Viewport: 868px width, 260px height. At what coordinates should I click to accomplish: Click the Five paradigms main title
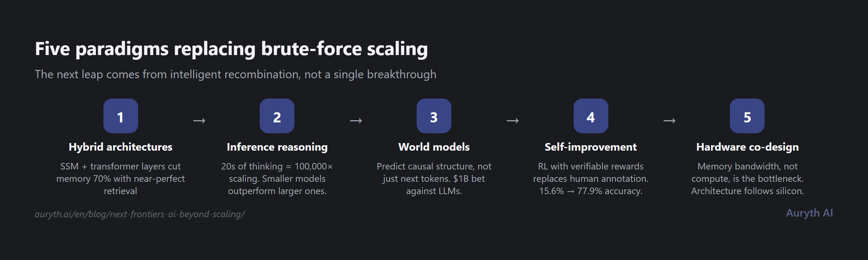point(231,49)
